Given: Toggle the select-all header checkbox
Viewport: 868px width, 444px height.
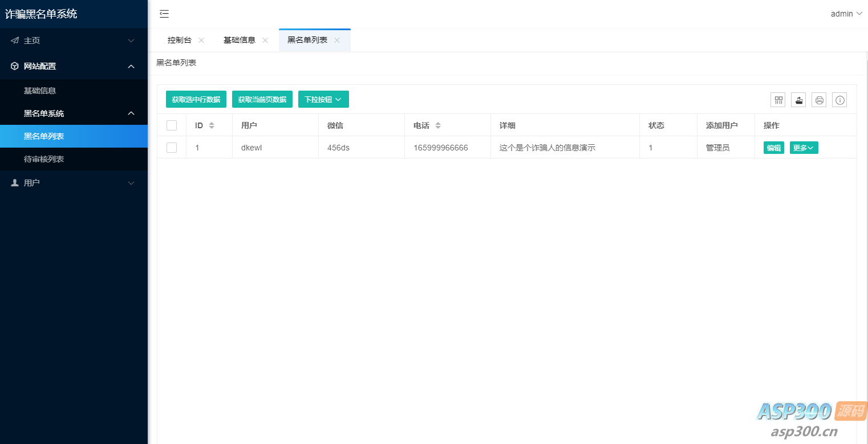Looking at the screenshot, I should pos(172,125).
